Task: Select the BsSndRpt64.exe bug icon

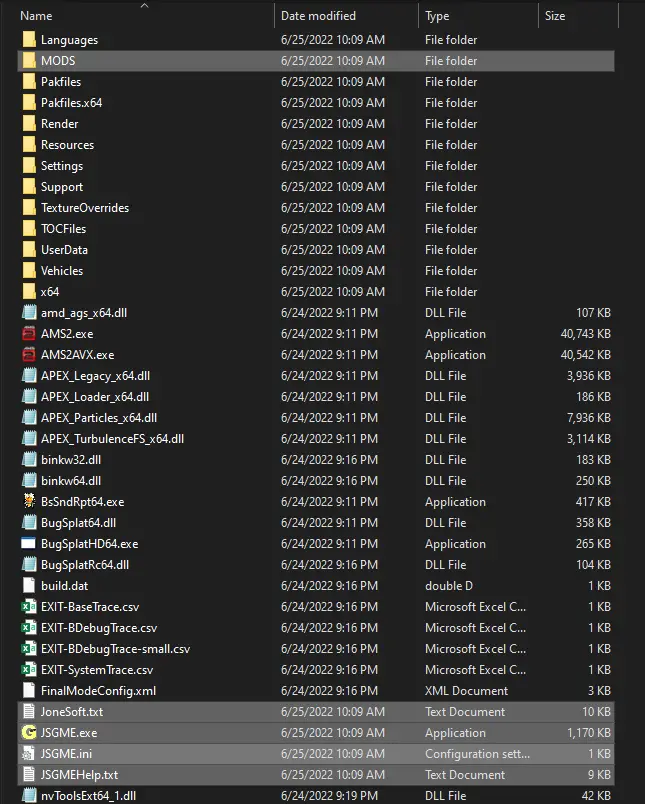Action: [29, 501]
